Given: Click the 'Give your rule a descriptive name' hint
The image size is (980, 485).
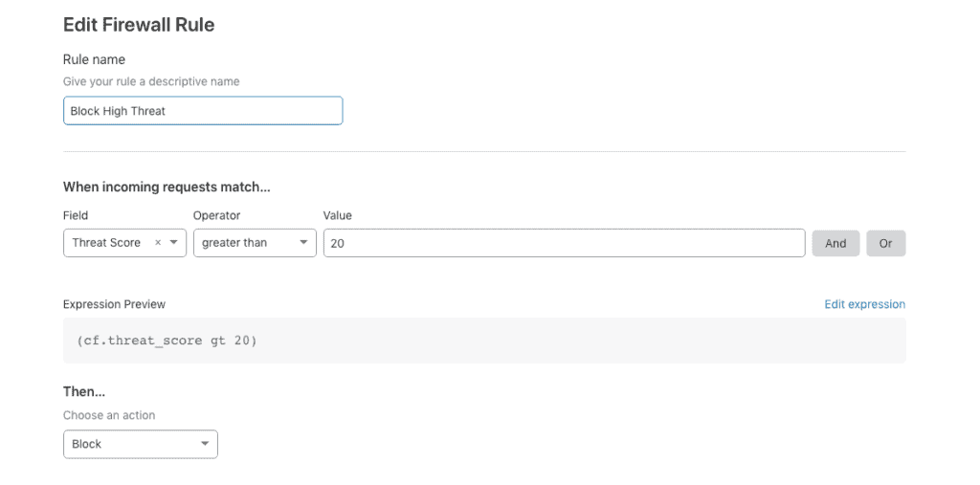Looking at the screenshot, I should click(x=151, y=81).
